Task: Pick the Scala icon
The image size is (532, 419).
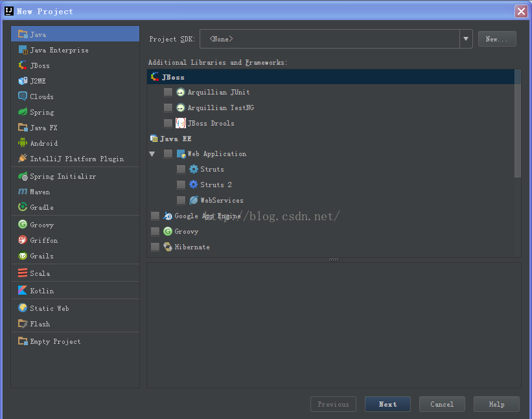Action: click(23, 273)
